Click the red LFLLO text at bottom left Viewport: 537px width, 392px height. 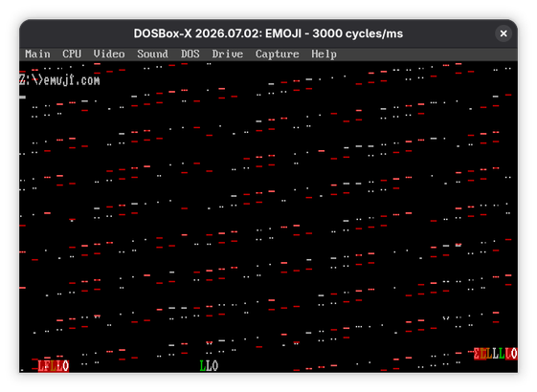(x=53, y=365)
